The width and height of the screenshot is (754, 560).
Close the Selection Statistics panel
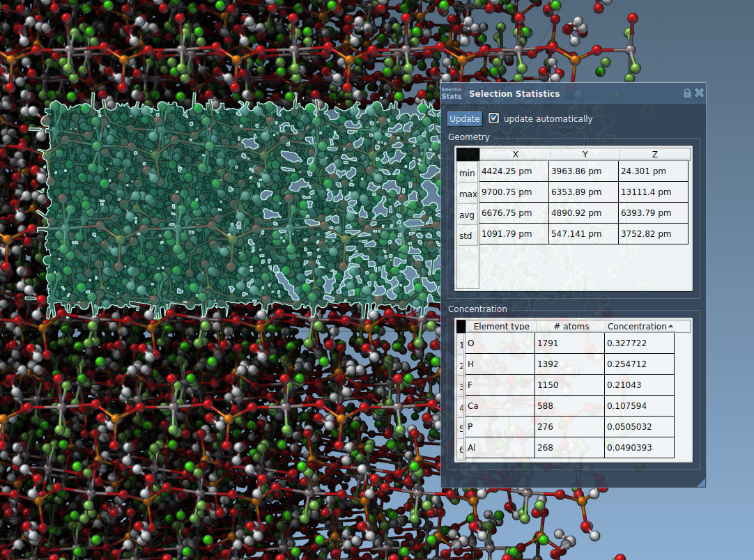tap(699, 93)
